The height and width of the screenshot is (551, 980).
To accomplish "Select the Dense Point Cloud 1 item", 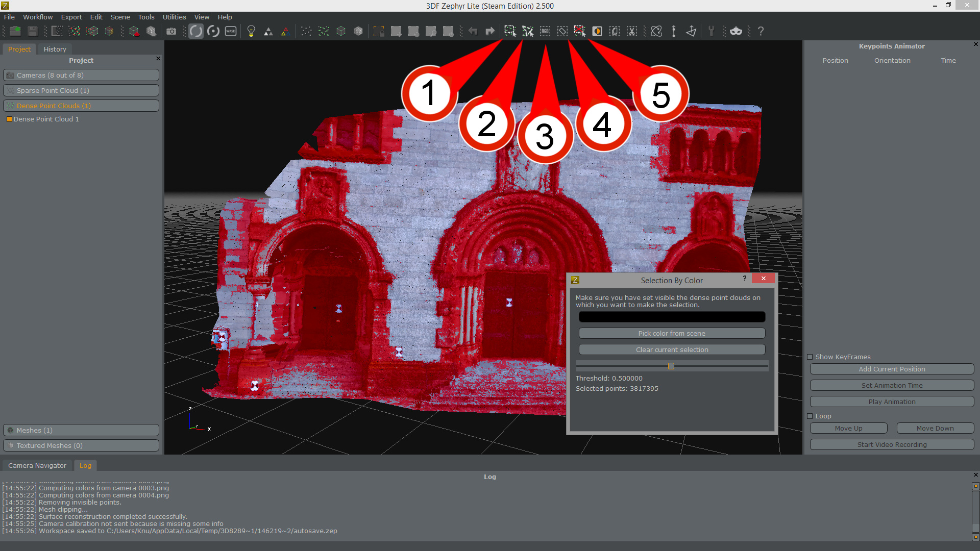I will 46,119.
